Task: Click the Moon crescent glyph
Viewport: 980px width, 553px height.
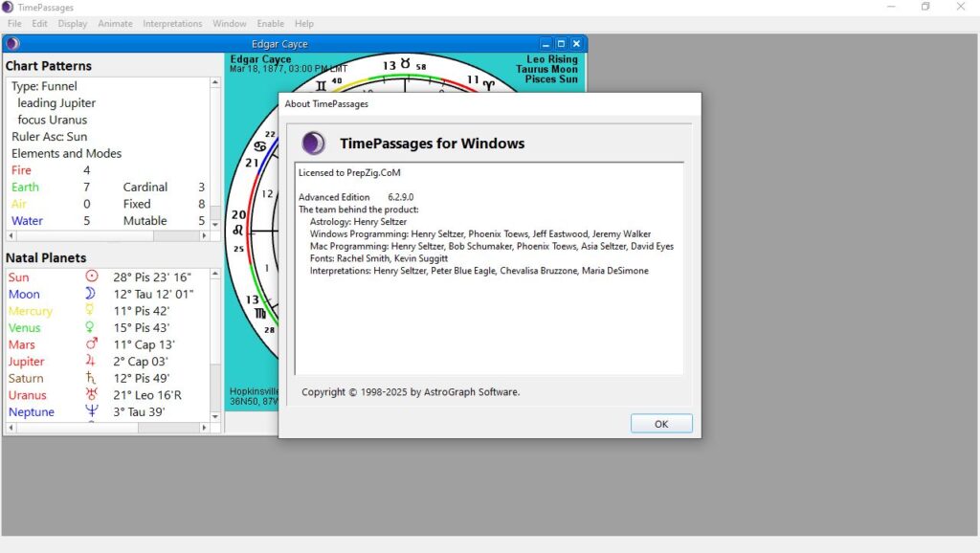Action: click(x=91, y=293)
